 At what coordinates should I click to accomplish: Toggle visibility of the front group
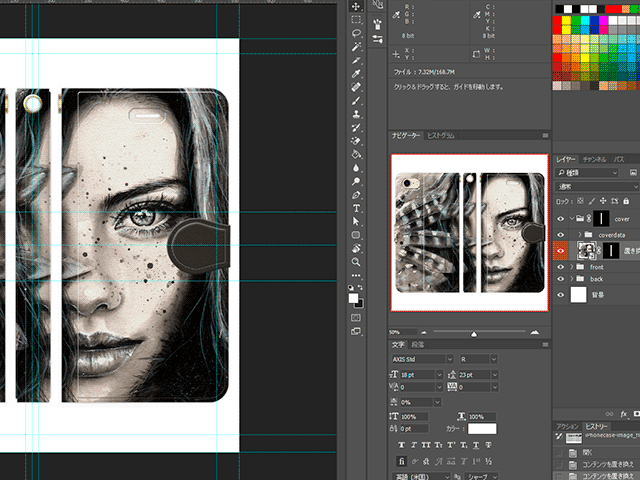pos(561,267)
